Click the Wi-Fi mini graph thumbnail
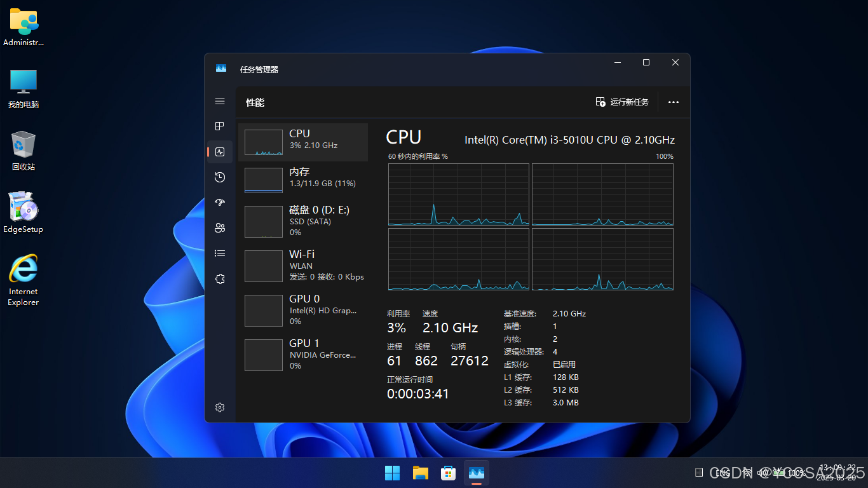The image size is (868, 488). (264, 266)
